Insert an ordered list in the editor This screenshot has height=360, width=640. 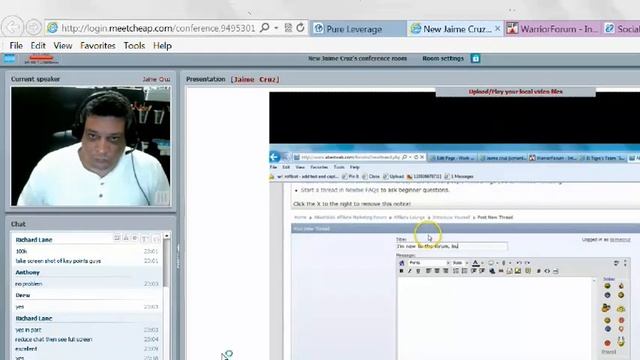456,271
